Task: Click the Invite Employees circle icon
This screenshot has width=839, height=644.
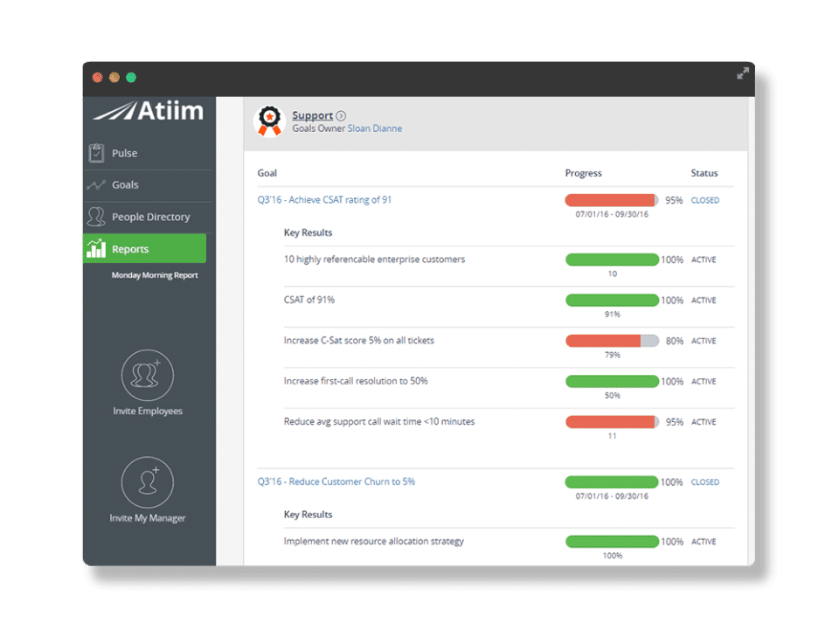Action: [x=148, y=375]
